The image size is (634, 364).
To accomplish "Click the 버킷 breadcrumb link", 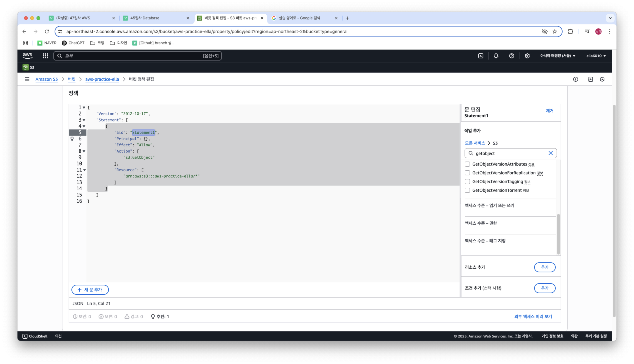I will [x=71, y=79].
